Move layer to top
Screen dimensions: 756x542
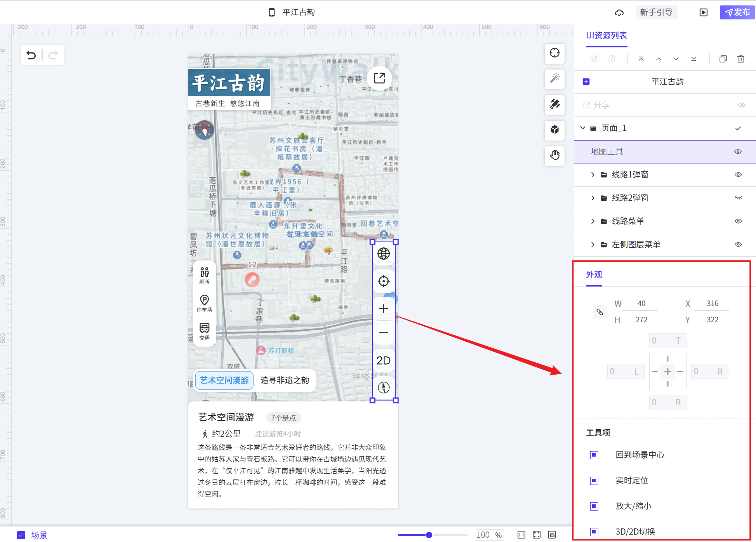[x=641, y=59]
